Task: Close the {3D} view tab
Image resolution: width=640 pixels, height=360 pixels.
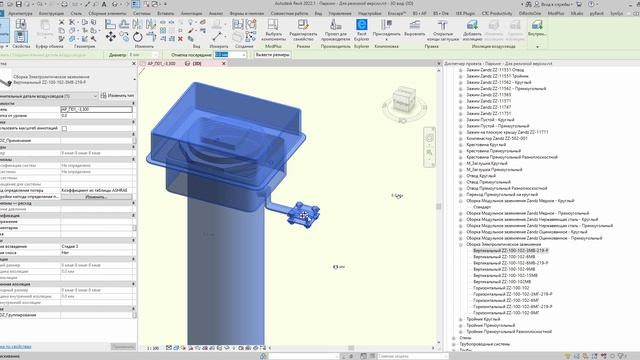Action: tap(224, 64)
